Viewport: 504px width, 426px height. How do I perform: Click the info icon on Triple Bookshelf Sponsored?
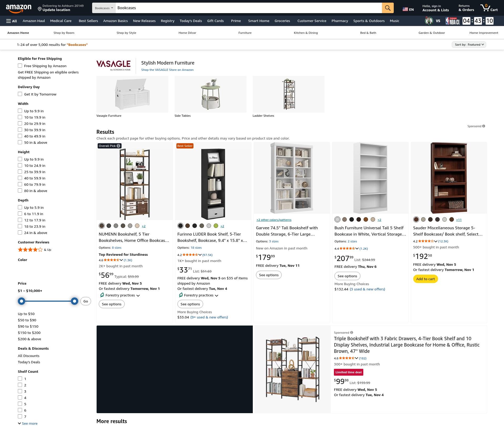coord(351,333)
